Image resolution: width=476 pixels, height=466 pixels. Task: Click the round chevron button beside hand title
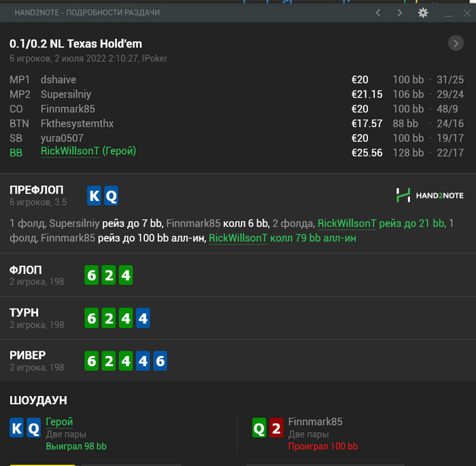(456, 43)
